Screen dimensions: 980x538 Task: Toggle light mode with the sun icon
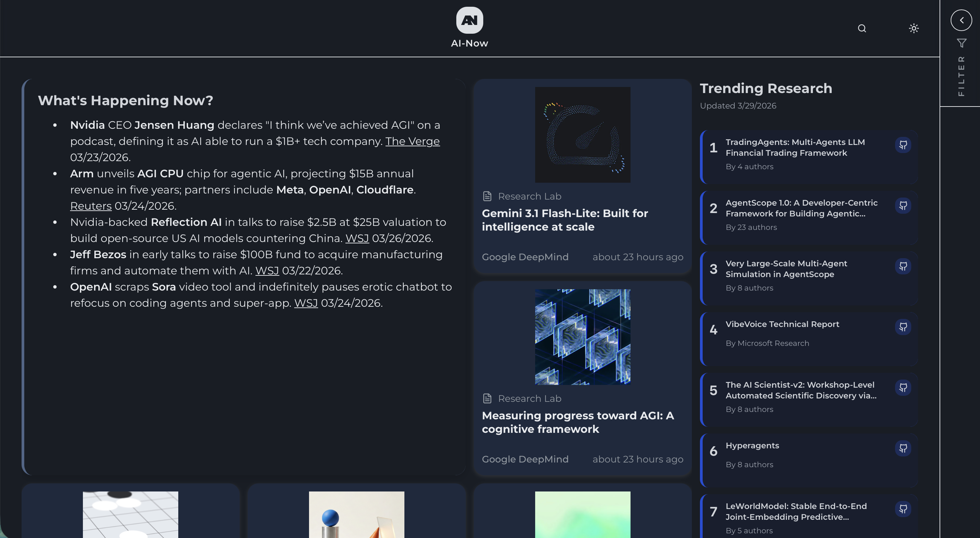914,28
